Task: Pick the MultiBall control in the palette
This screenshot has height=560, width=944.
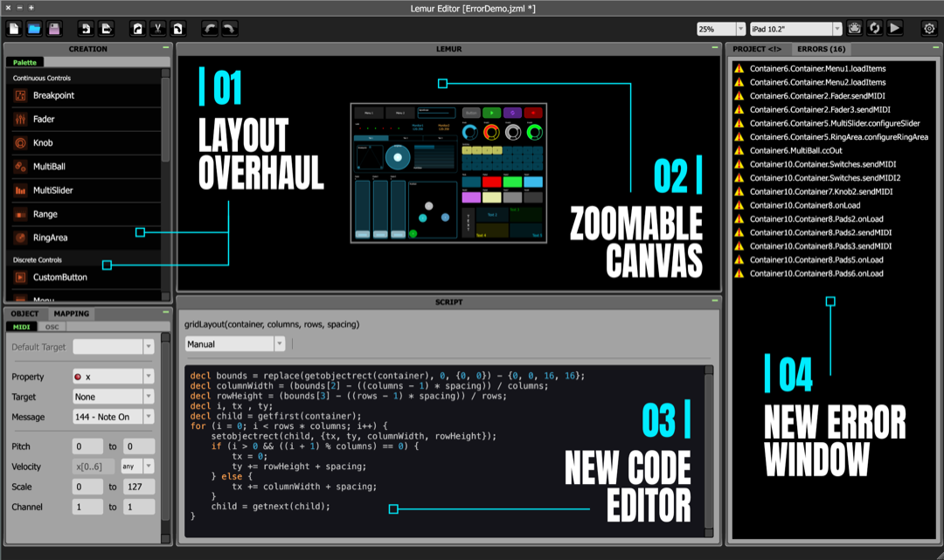Action: (86, 166)
